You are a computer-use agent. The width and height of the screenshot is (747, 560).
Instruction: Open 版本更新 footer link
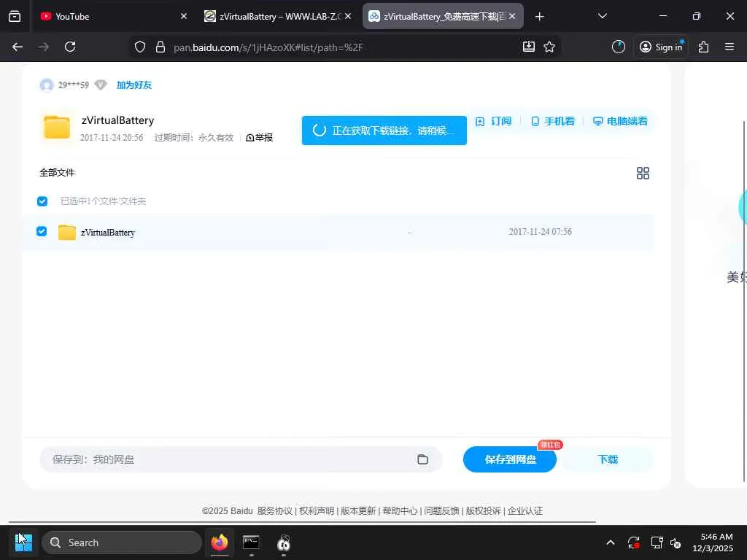click(x=358, y=511)
